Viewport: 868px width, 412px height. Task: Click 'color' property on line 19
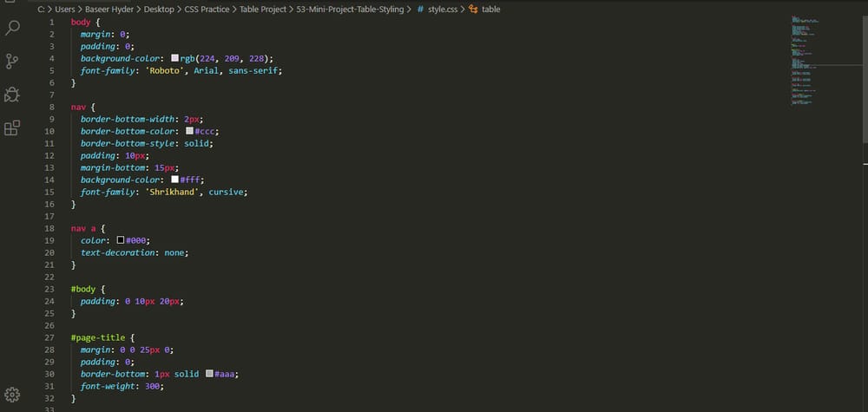click(94, 240)
